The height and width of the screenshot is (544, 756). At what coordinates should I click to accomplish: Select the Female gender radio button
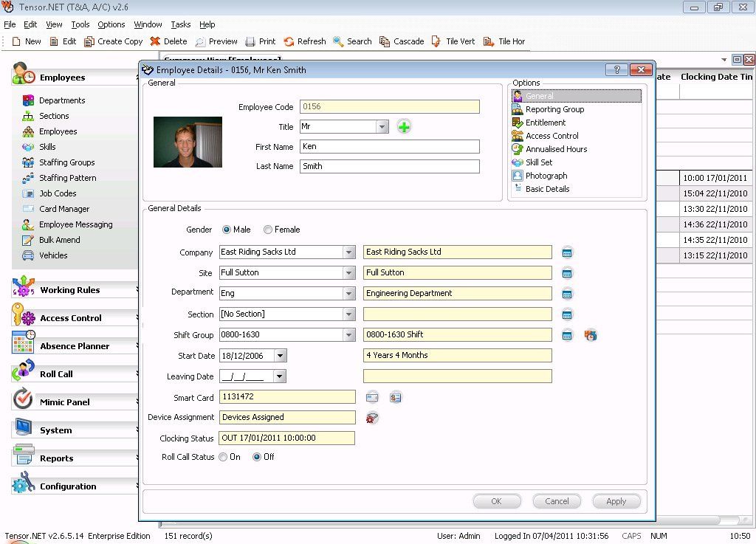click(x=267, y=230)
